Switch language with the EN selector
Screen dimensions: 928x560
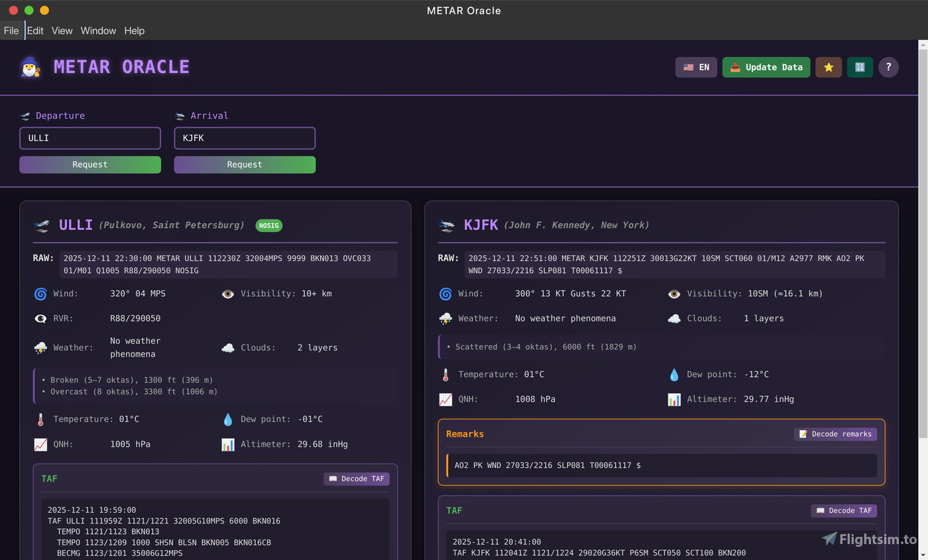(696, 67)
